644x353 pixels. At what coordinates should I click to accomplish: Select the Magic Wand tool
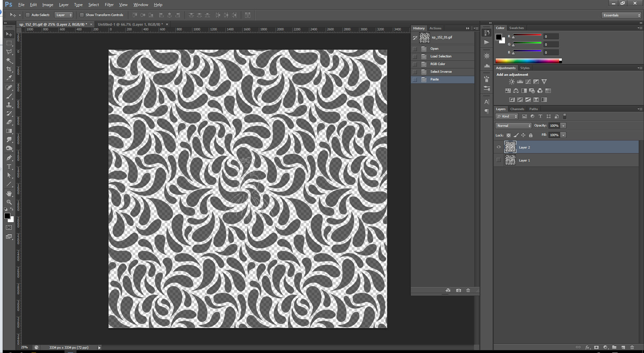pyautogui.click(x=9, y=60)
